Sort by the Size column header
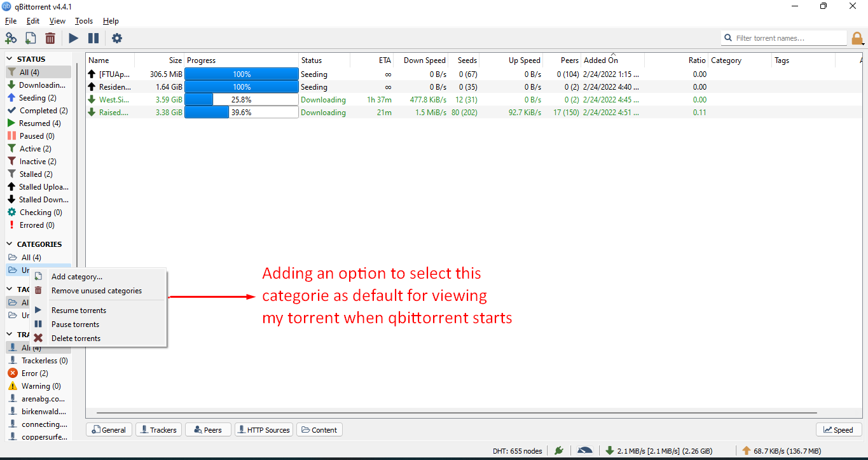This screenshot has width=868, height=460. tap(160, 60)
